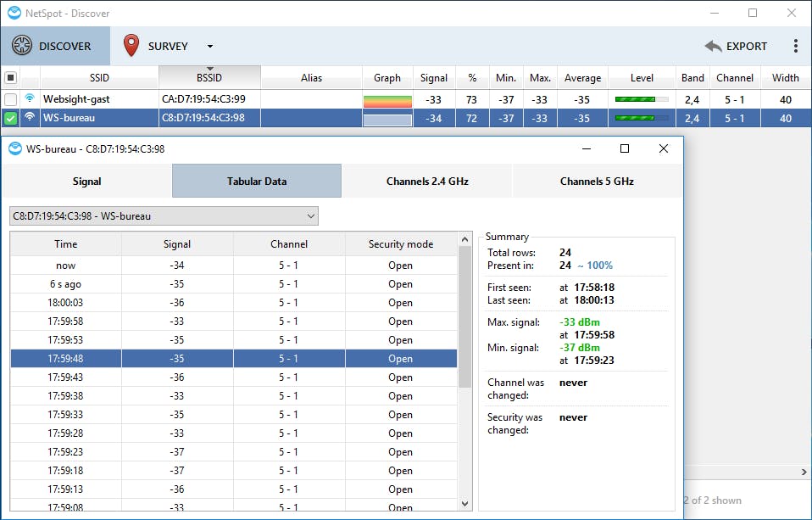812x520 pixels.
Task: Sort by the Channel column in main table
Action: pyautogui.click(x=734, y=78)
